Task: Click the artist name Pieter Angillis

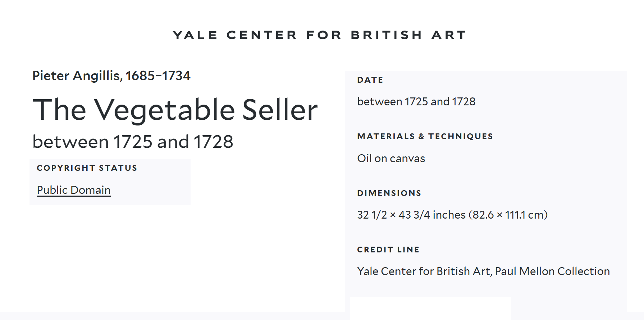Action: click(x=76, y=76)
